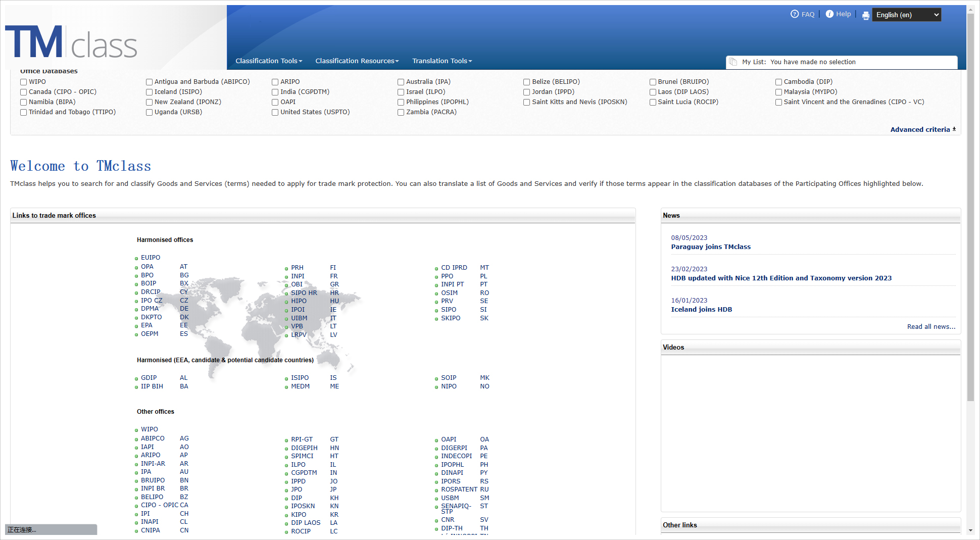
Task: Click the My List copy icon
Action: [733, 62]
